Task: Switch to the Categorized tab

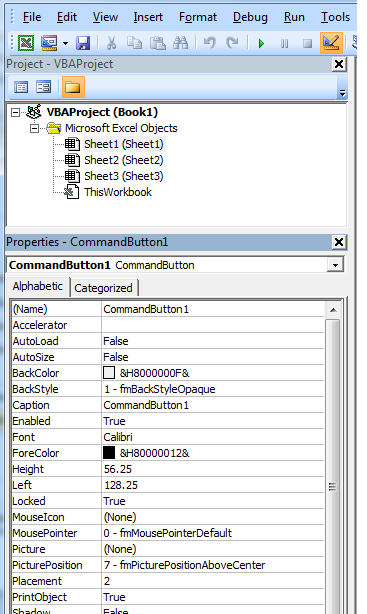Action: pos(103,288)
